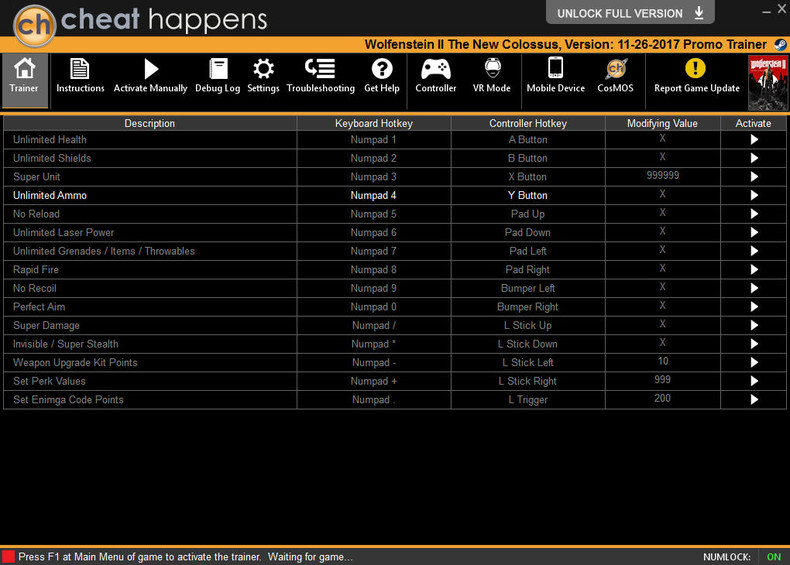Click the Waiting for game status text
This screenshot has width=790, height=565.
tap(310, 557)
